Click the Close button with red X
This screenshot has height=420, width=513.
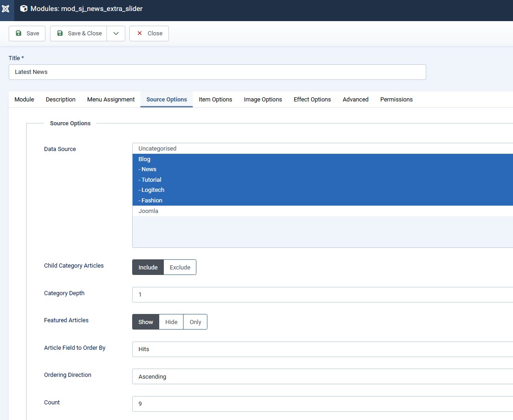click(x=149, y=34)
